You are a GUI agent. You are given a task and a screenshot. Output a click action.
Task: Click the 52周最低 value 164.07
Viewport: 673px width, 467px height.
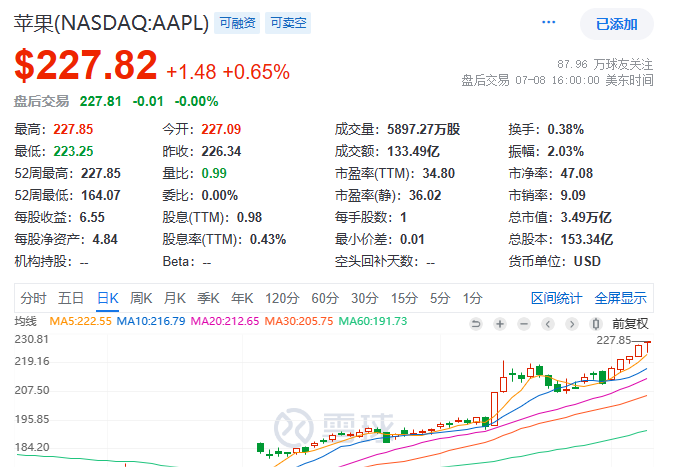click(x=101, y=195)
